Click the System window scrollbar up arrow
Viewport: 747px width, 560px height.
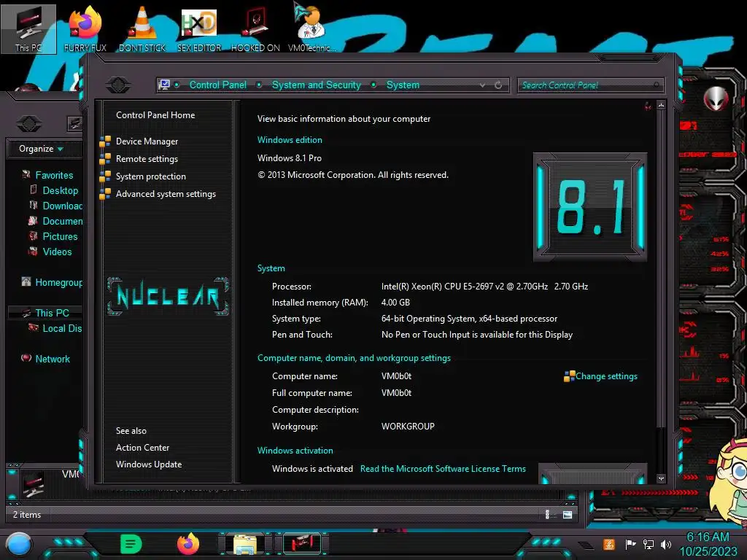tap(661, 105)
